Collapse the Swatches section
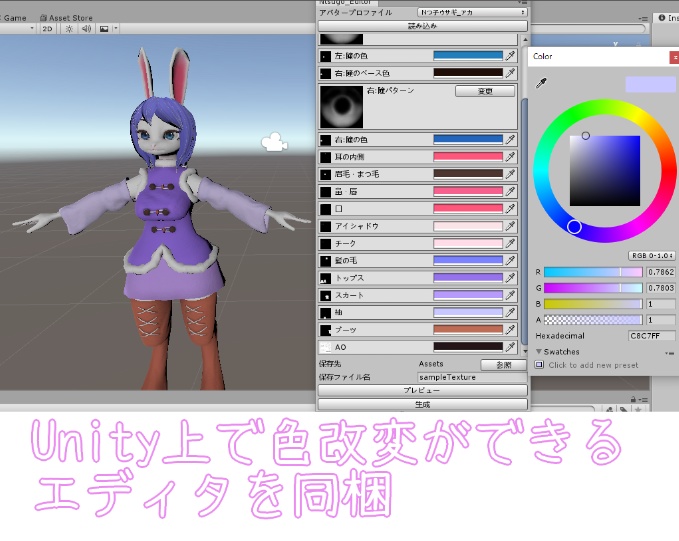The height and width of the screenshot is (541, 679). coord(539,351)
